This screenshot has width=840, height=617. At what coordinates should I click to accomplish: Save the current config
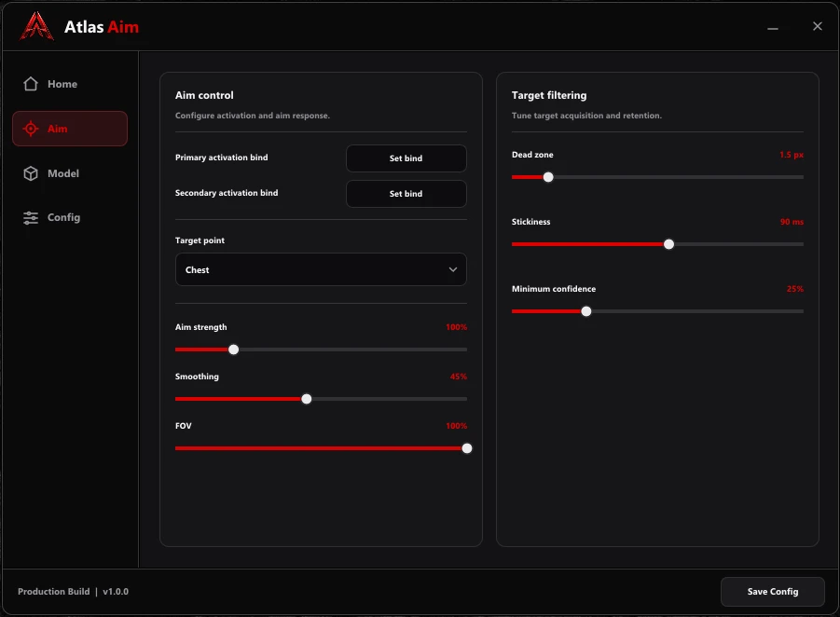[x=773, y=591]
